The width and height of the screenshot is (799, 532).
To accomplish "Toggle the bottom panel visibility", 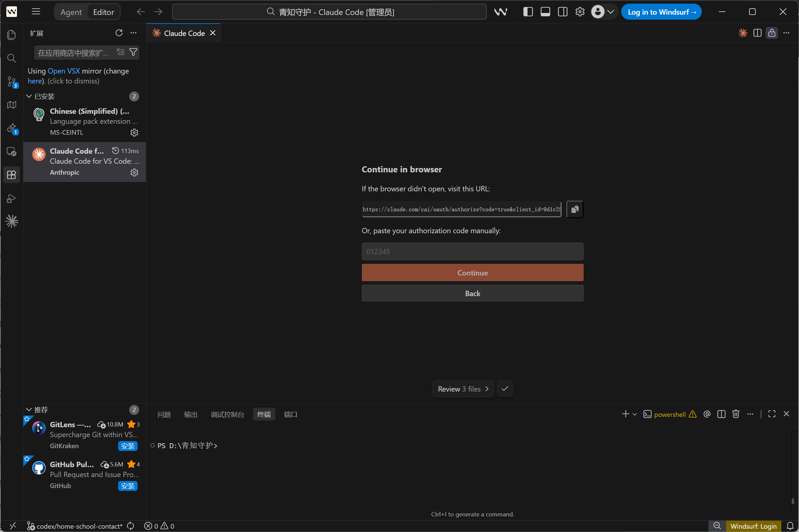I will pos(545,12).
